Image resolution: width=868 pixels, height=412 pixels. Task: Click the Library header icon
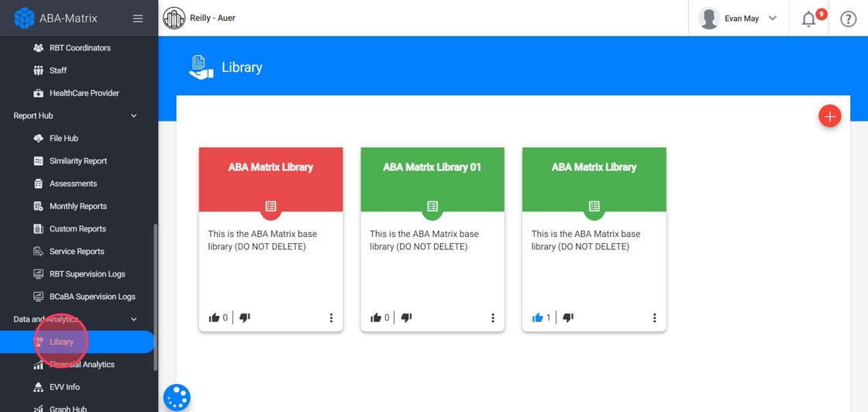[x=201, y=67]
